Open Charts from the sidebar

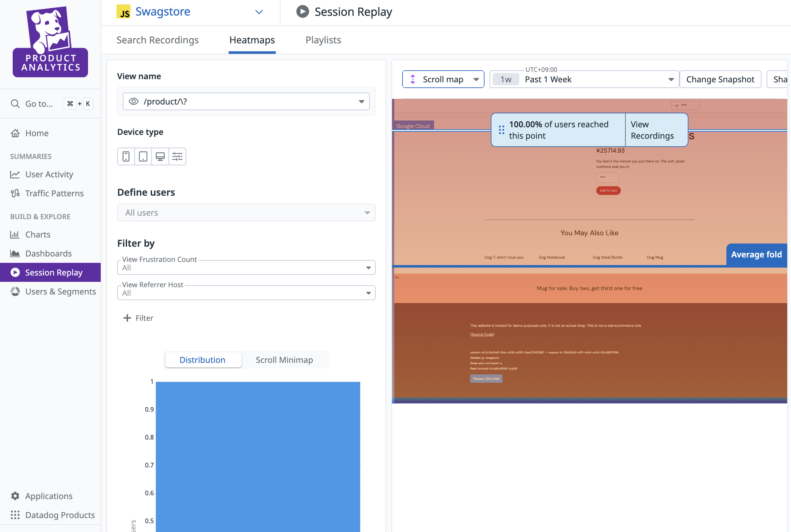37,234
